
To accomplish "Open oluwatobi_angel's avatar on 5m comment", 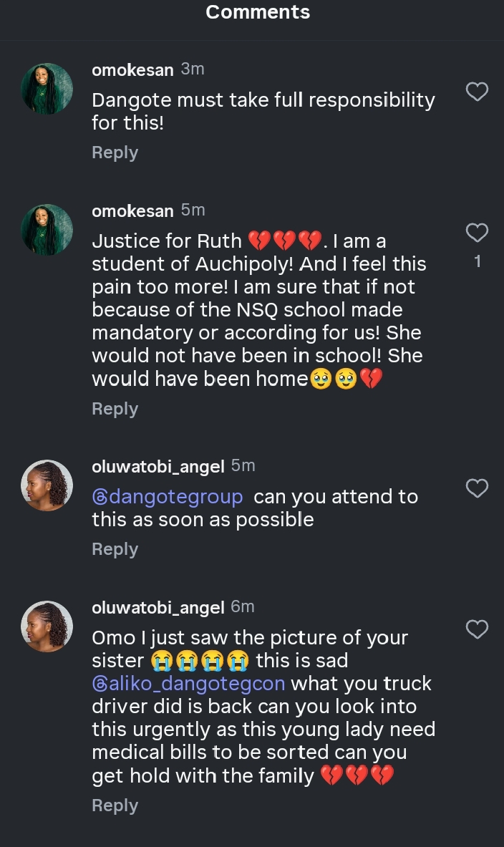I will pos(47,485).
